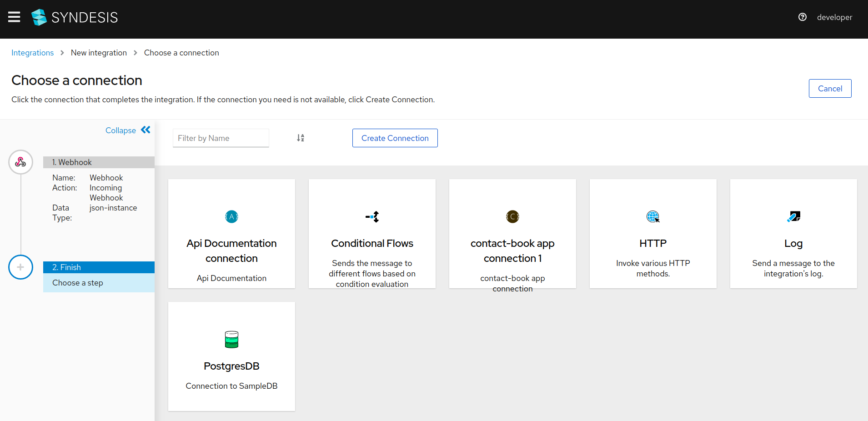Select the PostgresDB card title
The height and width of the screenshot is (421, 868).
[x=231, y=366]
